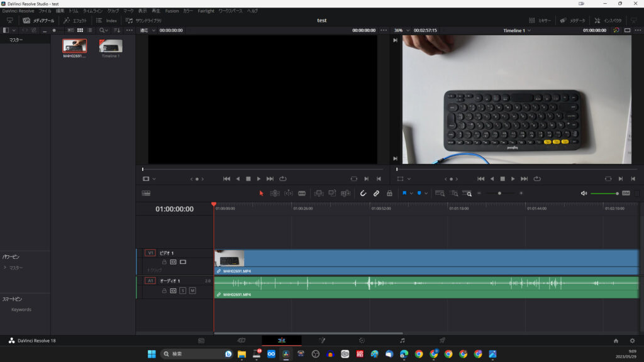
Task: Switch media pool to thumbnail grid view
Action: pyautogui.click(x=80, y=30)
